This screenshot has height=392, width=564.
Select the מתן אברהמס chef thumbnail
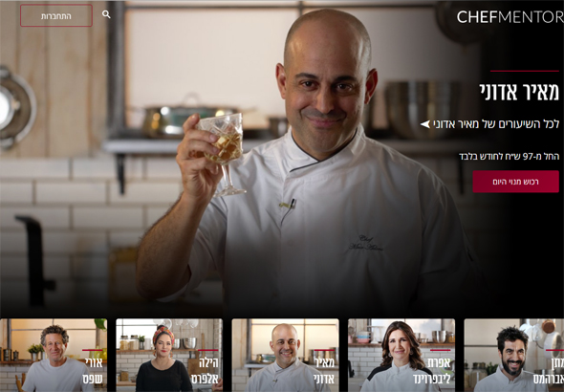514,355
